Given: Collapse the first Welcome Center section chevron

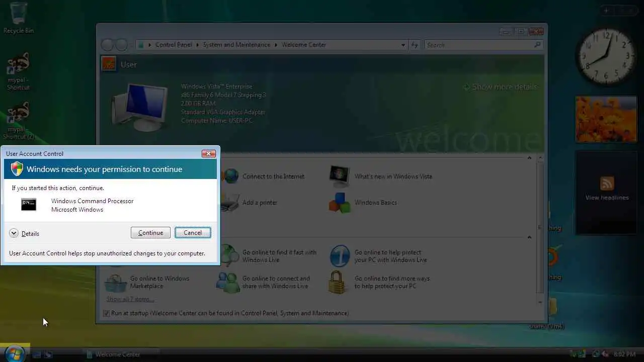Looking at the screenshot, I should (x=529, y=158).
